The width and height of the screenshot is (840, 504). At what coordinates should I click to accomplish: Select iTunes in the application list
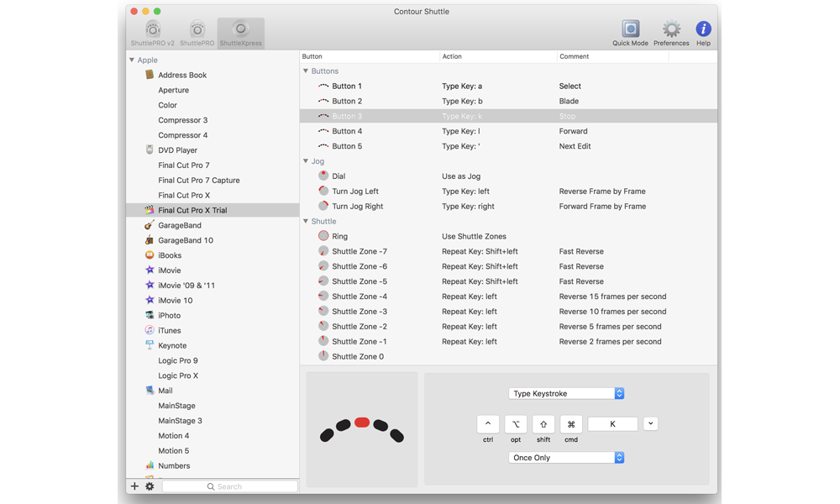click(x=169, y=330)
